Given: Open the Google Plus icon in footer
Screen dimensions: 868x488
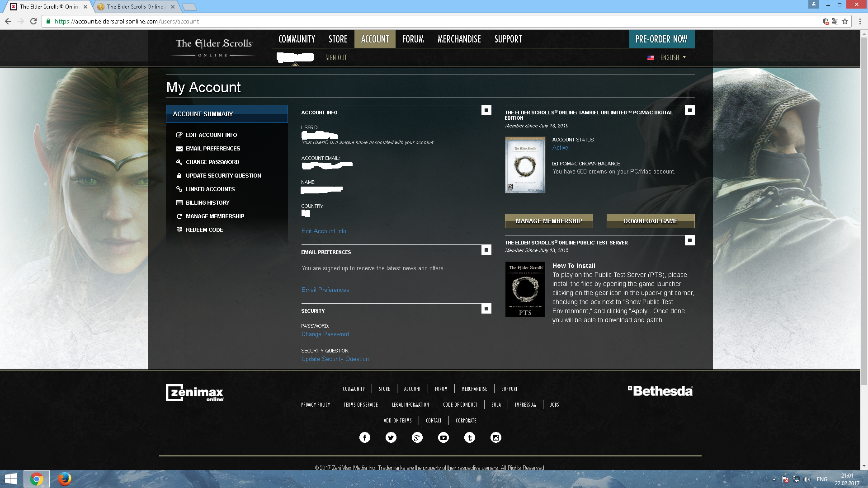Looking at the screenshot, I should tap(417, 437).
